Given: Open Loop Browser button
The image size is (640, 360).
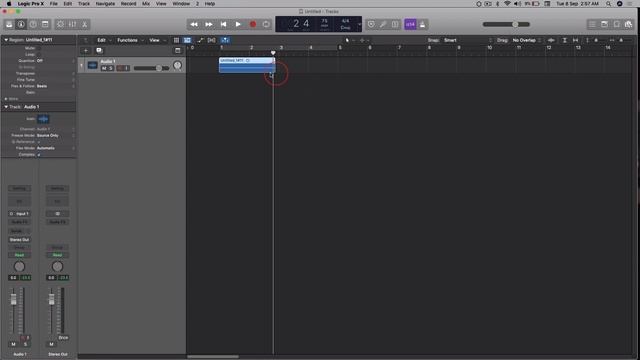Looking at the screenshot, I should pos(616,24).
